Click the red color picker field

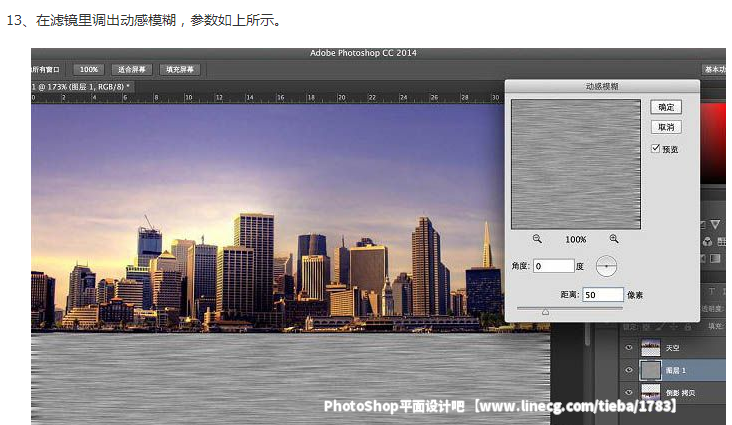[713, 142]
